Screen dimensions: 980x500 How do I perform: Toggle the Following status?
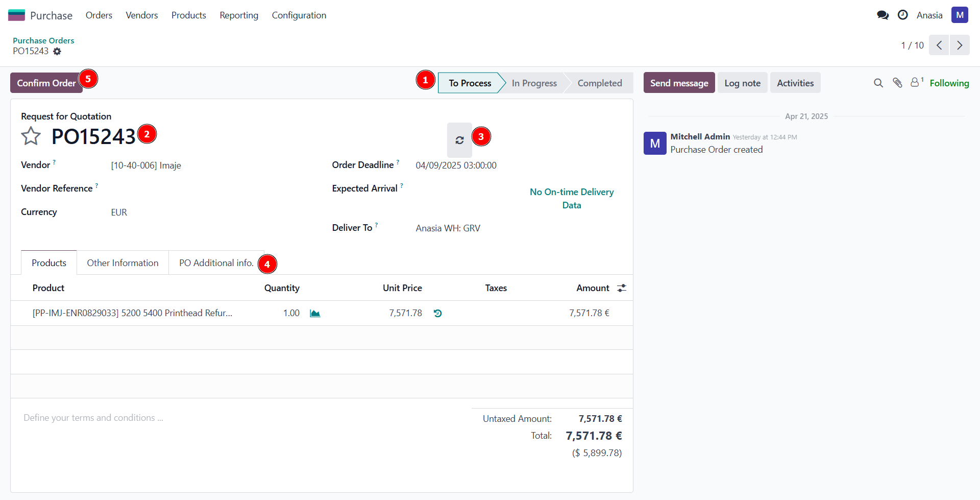point(949,83)
